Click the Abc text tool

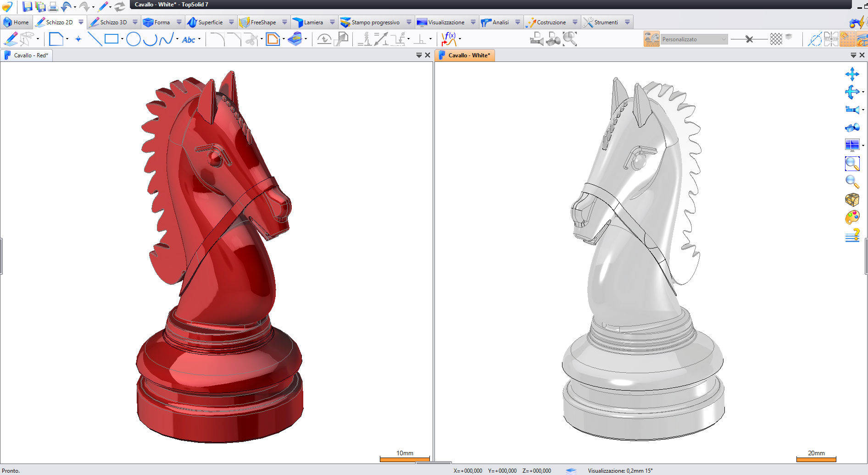click(189, 39)
